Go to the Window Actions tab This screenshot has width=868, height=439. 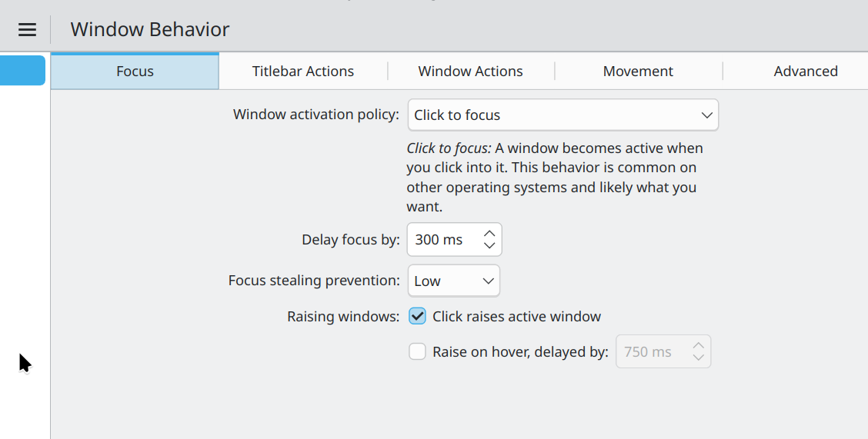(x=470, y=72)
